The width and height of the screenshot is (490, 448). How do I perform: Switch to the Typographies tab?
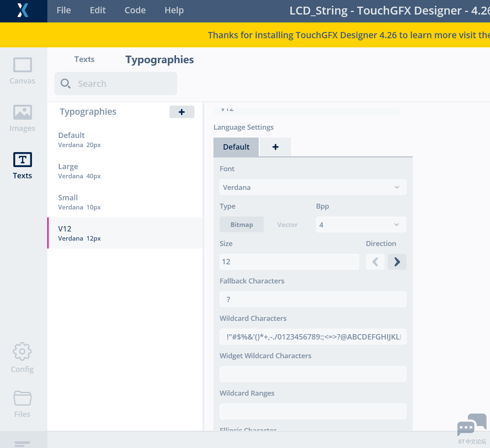pyautogui.click(x=160, y=59)
